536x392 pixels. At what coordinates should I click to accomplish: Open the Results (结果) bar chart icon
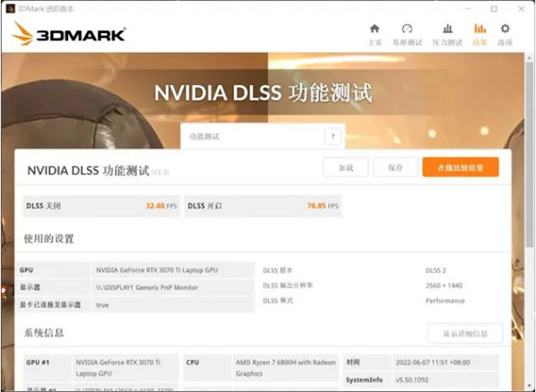(480, 29)
